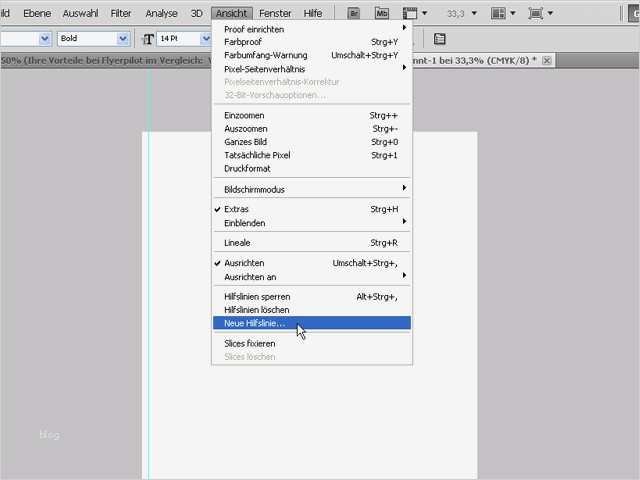Select Auszoomen menu entry
640x480 pixels.
(x=312, y=129)
